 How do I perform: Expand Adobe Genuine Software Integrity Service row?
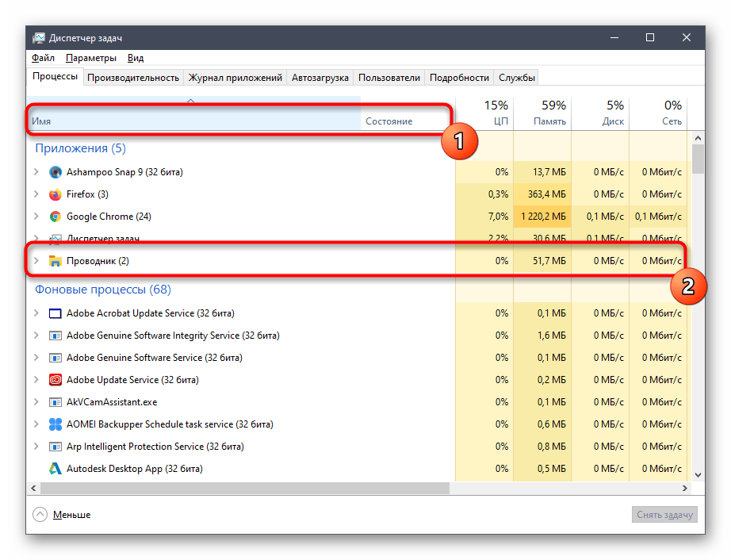pyautogui.click(x=36, y=336)
